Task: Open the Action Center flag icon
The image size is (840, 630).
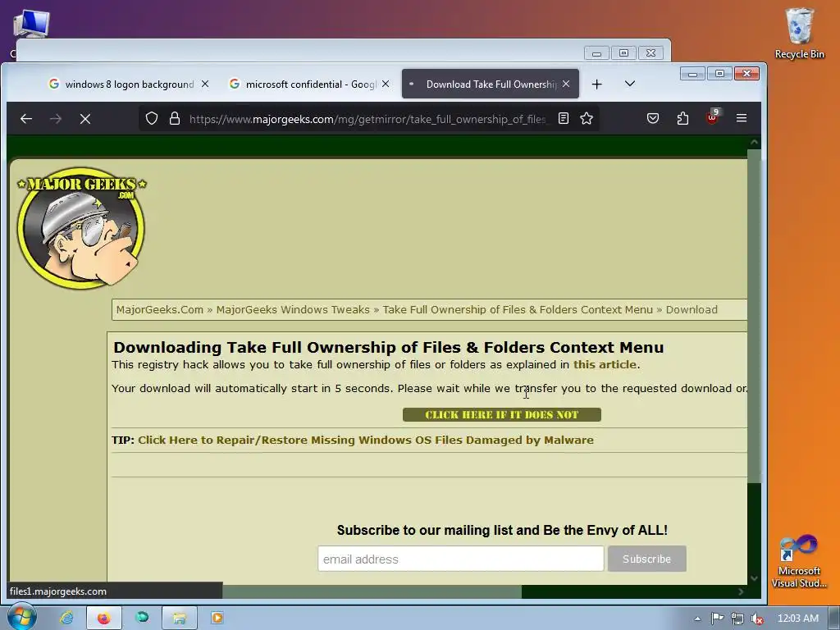Action: point(717,619)
